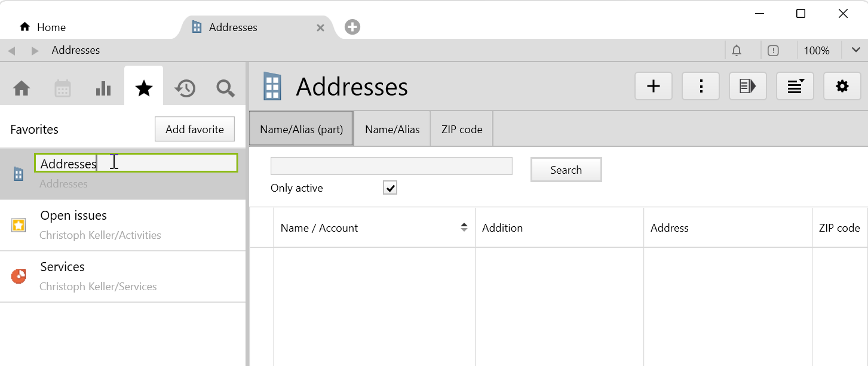Image resolution: width=868 pixels, height=366 pixels.
Task: Toggle the detail side panel icon
Action: coord(748,87)
